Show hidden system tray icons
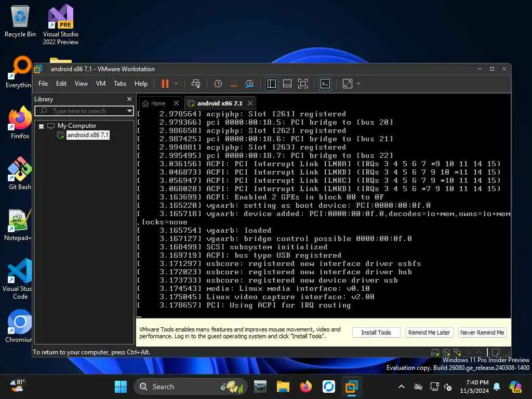 [402, 387]
